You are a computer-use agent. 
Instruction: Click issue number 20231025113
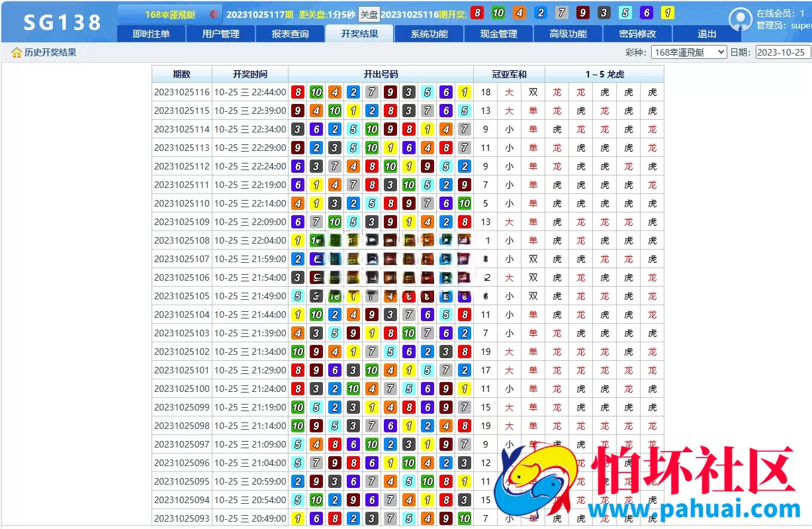click(x=182, y=148)
